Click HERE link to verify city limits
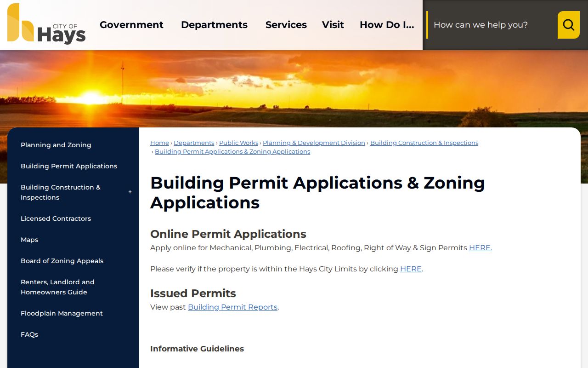 click(x=411, y=269)
